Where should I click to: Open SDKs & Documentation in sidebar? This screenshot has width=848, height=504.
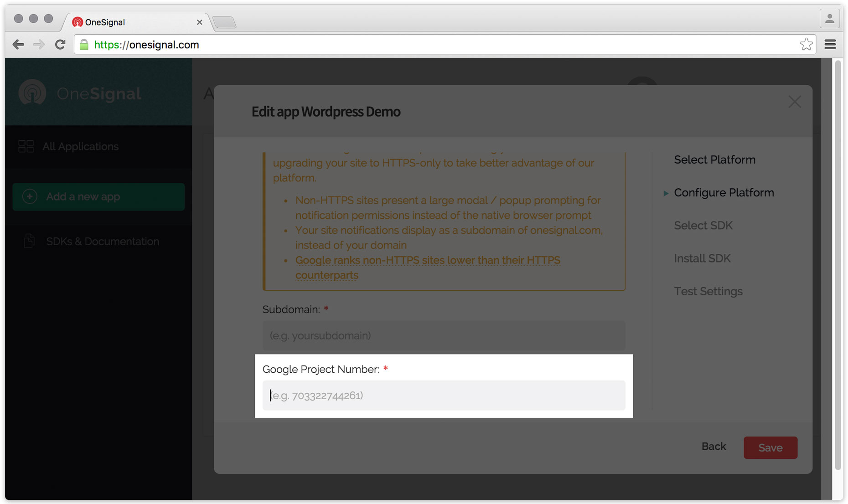tap(102, 242)
